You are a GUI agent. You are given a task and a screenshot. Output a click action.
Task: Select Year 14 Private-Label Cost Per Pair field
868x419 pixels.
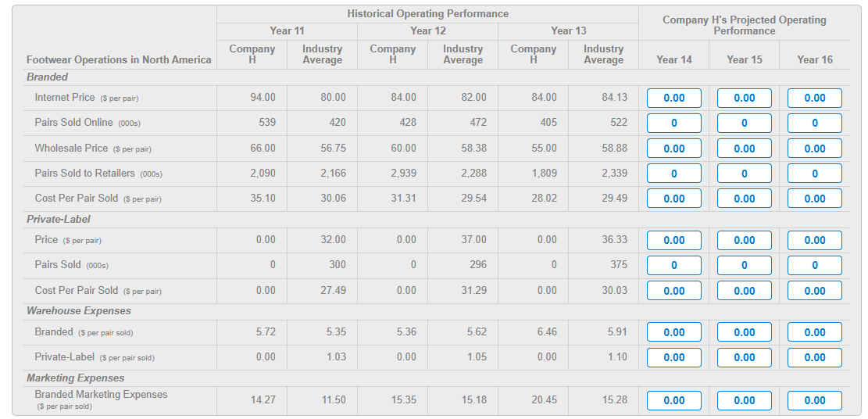pos(673,291)
